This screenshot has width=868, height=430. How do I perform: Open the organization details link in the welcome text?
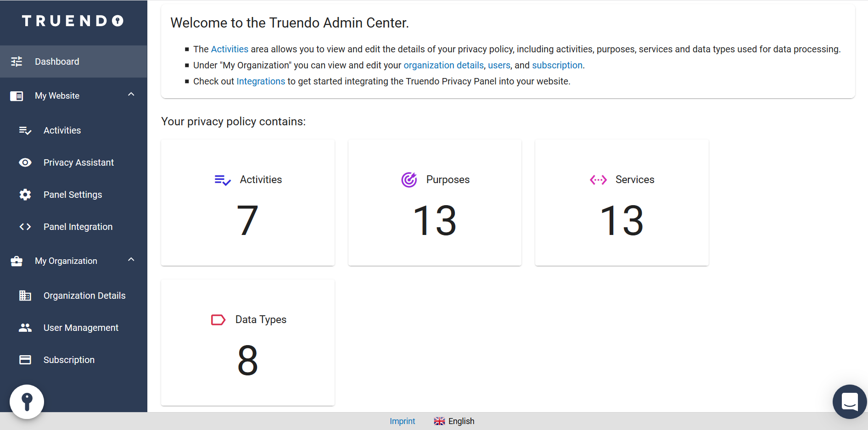[443, 65]
